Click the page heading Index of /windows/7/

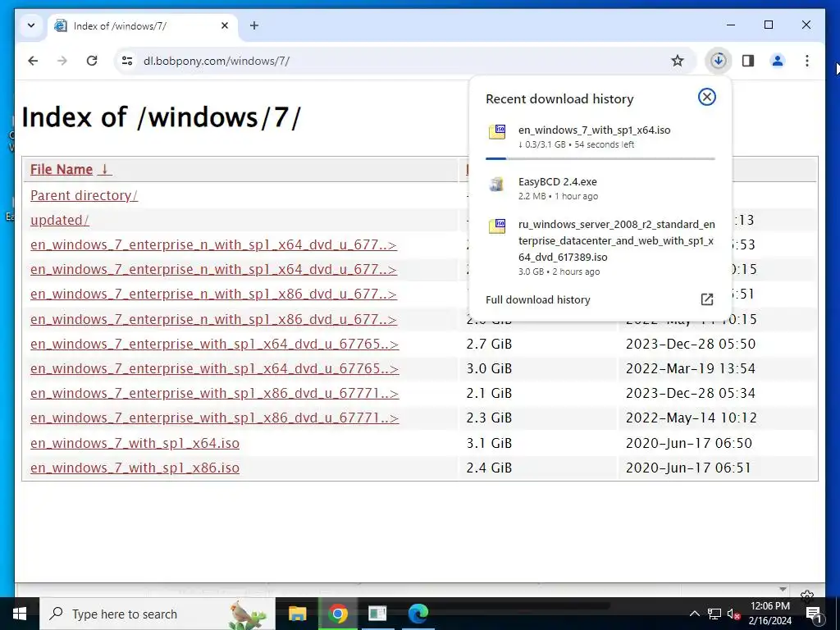[x=162, y=116]
